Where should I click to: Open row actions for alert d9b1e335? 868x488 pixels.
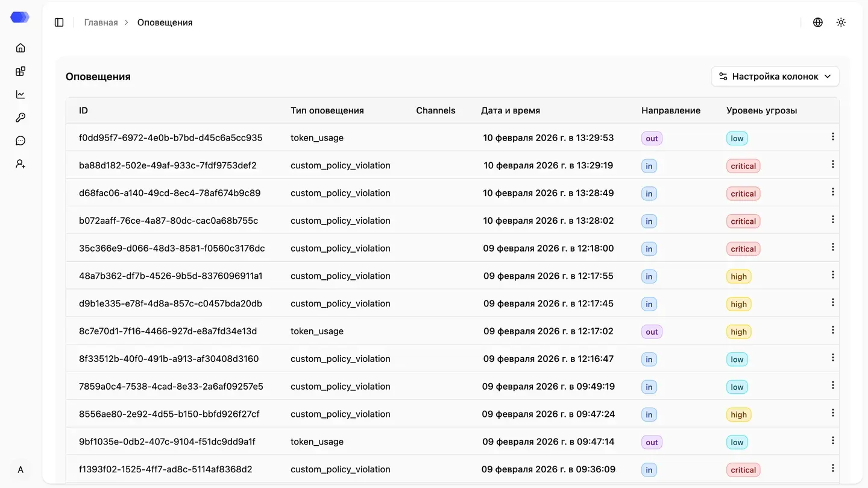(833, 302)
